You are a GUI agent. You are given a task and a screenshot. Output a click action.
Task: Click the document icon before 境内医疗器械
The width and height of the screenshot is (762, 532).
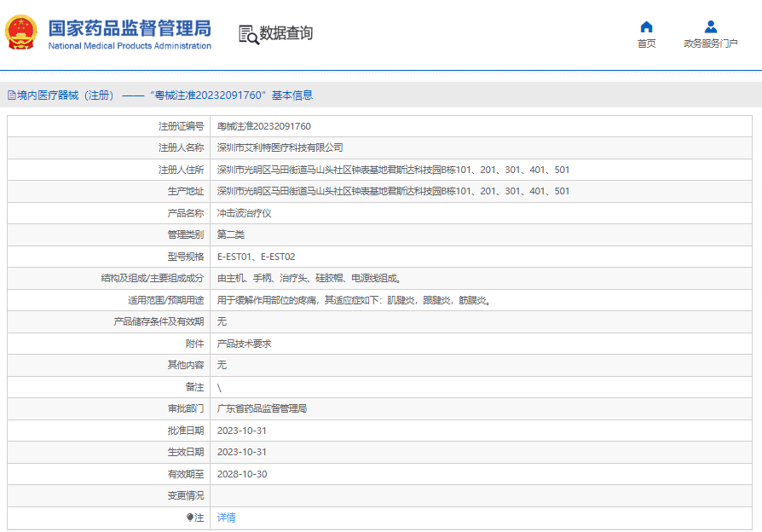tap(12, 95)
